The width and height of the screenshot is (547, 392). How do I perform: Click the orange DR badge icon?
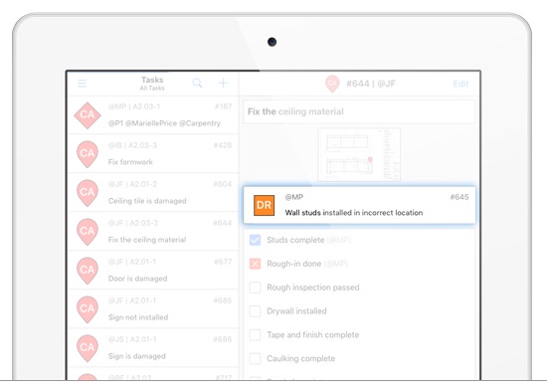coord(264,205)
